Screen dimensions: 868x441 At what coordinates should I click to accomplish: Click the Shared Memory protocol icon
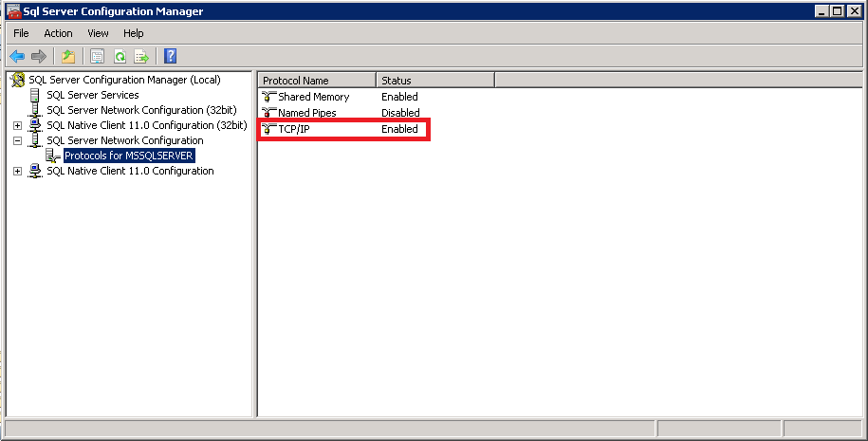coord(268,97)
